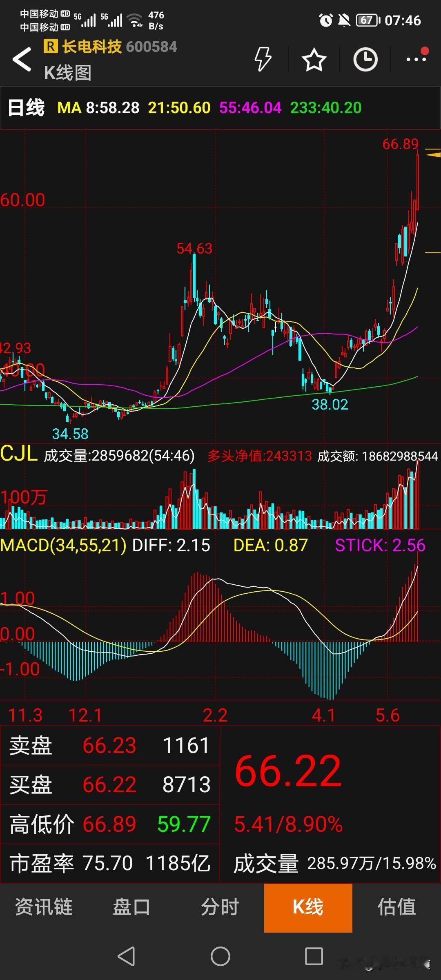Screen dimensions: 441x980
Task: Tap the 5.6 date axis marker
Action: tap(388, 715)
